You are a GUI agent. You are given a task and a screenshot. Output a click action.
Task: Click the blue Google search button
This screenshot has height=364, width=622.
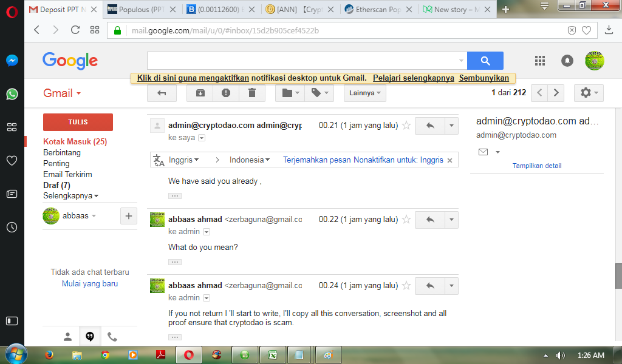485,61
